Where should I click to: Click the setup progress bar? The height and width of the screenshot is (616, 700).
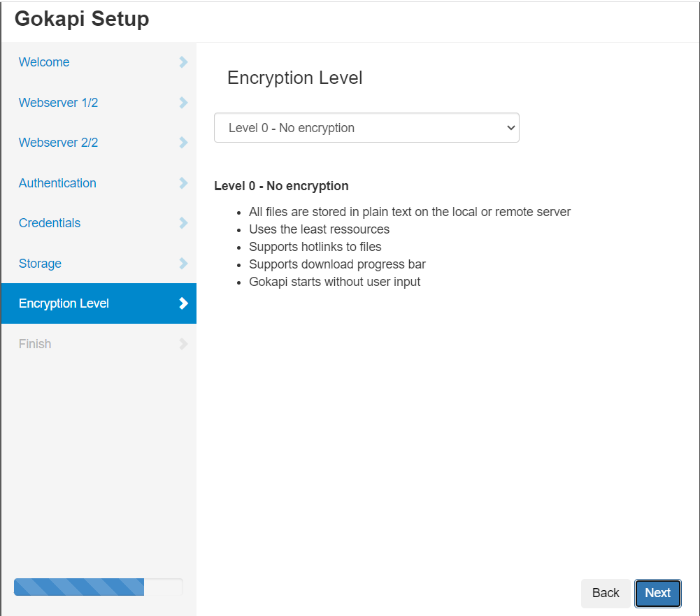[98, 587]
